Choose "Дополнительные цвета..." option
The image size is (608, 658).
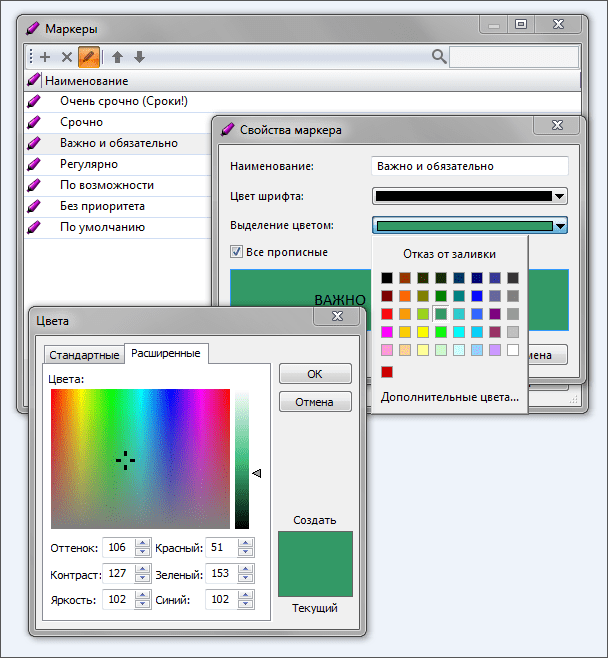click(x=449, y=397)
